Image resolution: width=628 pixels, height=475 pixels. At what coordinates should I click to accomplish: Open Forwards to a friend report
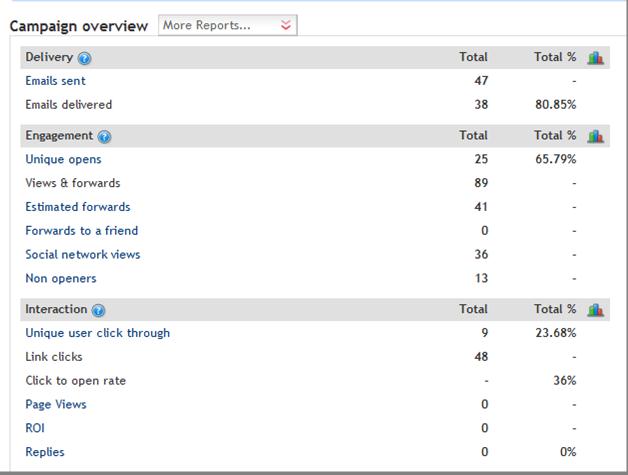pyautogui.click(x=82, y=231)
